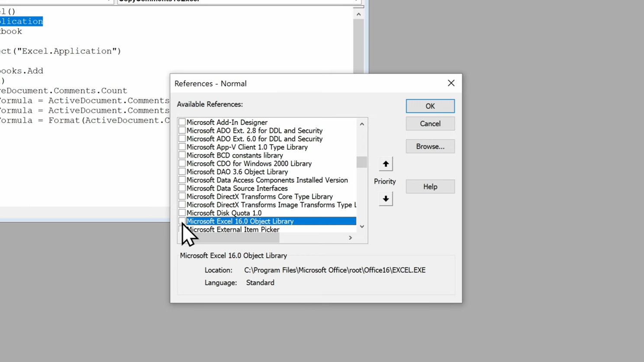Viewport: 644px width, 362px height.
Task: Move reference priority down with arrow button
Action: [x=386, y=199]
